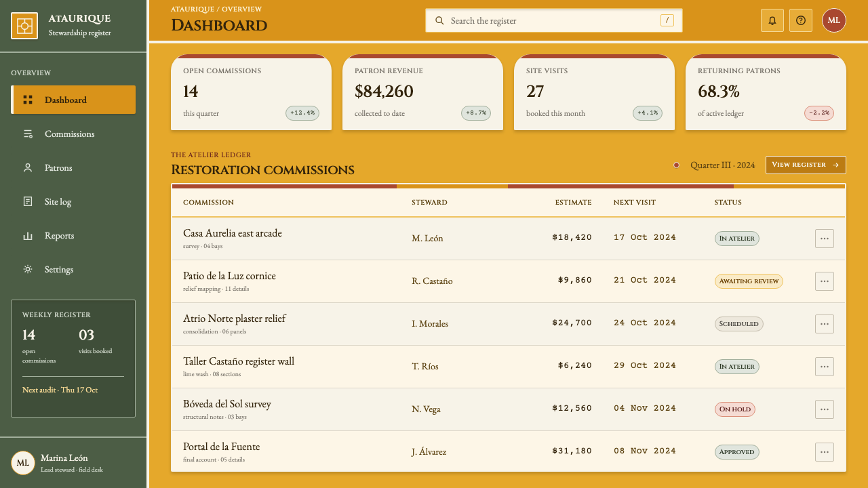This screenshot has width=868, height=488.
Task: Open row menu for Atrio Norte plaster relief
Action: [825, 324]
